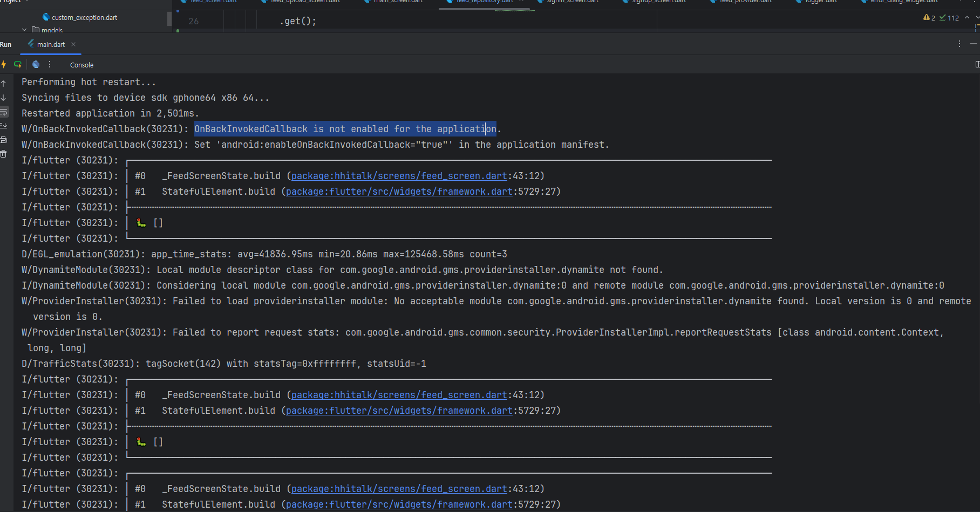This screenshot has width=980, height=512.
Task: Open second framework.dart link in middle log block
Action: 399,411
